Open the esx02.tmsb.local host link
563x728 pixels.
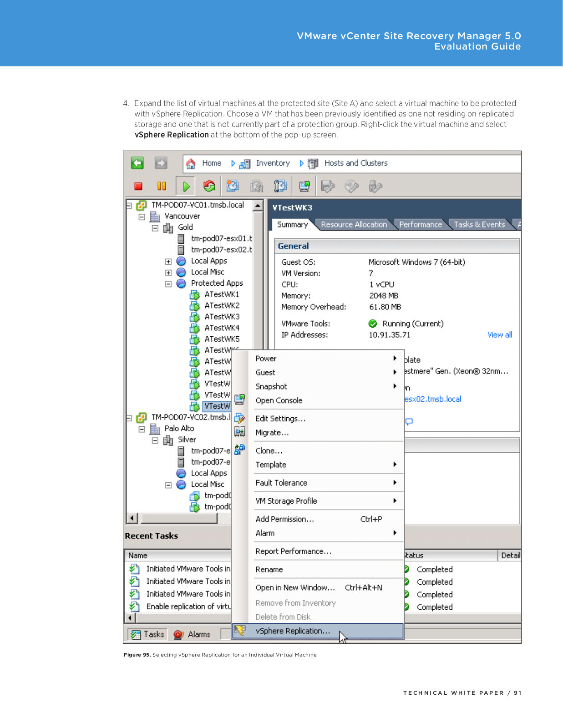click(433, 399)
